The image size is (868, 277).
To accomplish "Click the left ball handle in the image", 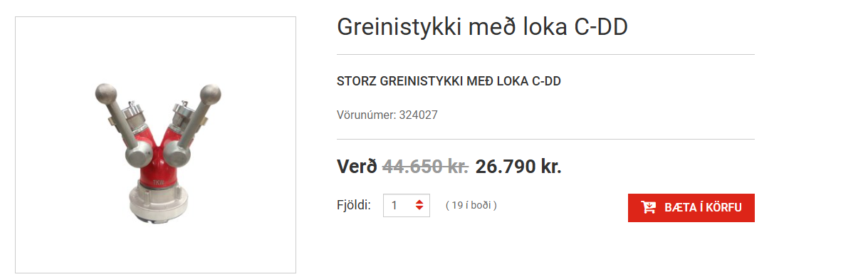I will [x=105, y=93].
